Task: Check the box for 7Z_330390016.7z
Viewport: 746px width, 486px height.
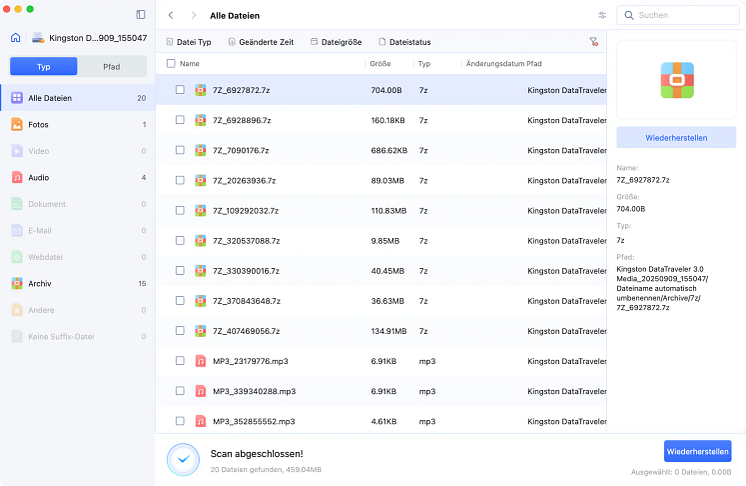Action: point(180,270)
